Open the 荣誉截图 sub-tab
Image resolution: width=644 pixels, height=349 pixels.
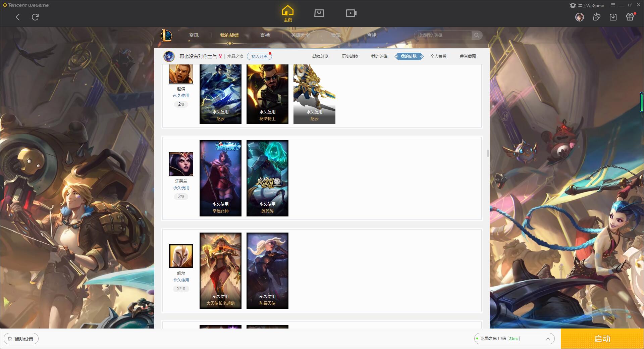(468, 56)
